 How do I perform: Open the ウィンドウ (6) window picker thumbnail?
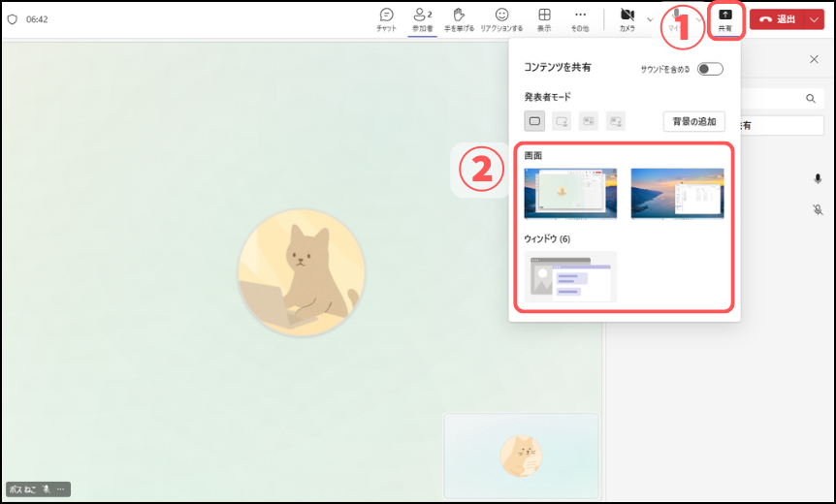point(570,276)
